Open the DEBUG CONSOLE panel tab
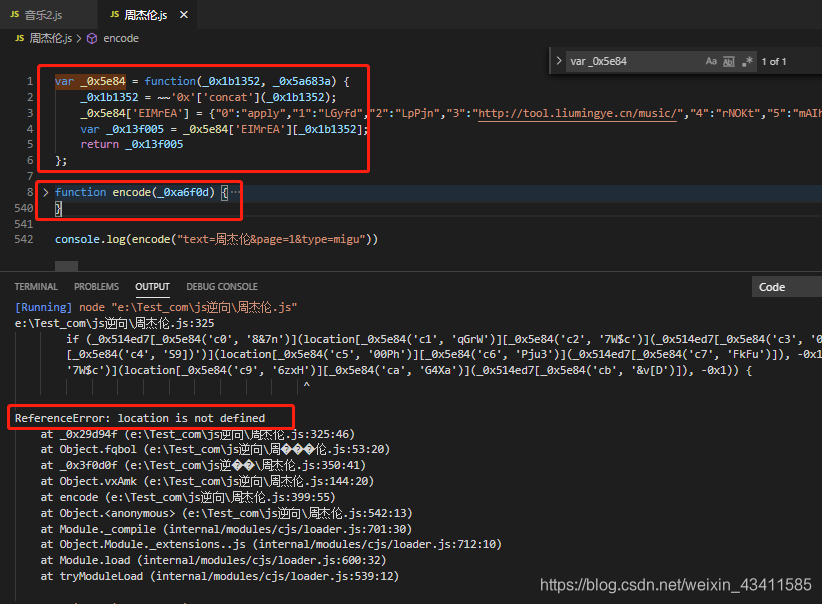 coord(222,287)
